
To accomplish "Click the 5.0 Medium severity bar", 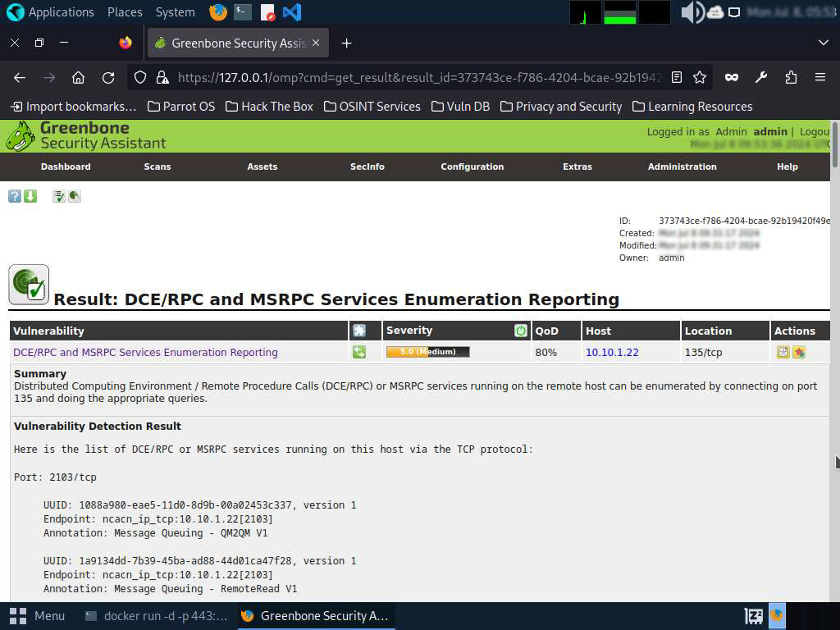I will (x=427, y=352).
